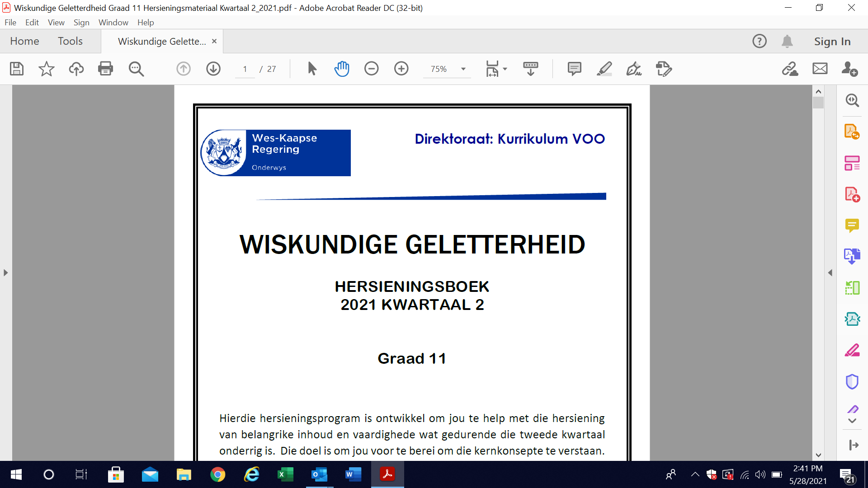The height and width of the screenshot is (488, 868).
Task: Open the Organize Pages tool in side panel
Action: tap(852, 163)
